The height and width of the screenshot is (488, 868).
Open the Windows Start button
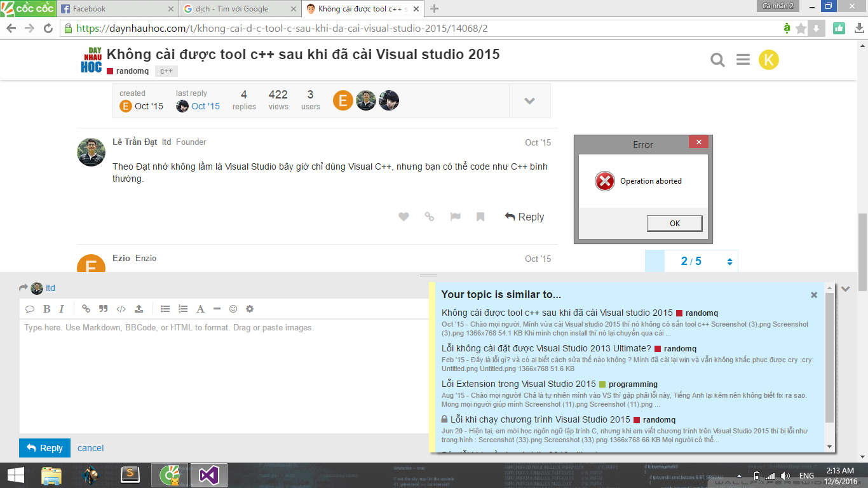coord(15,475)
